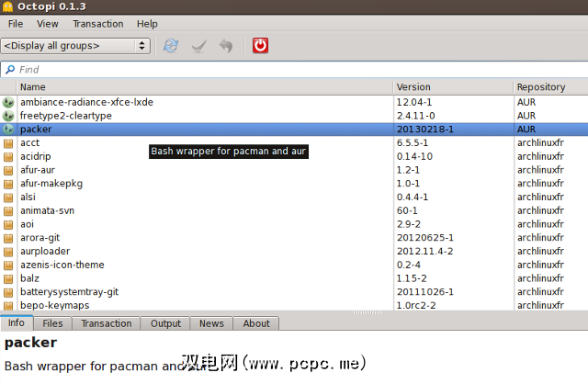Click the red exit power icon
The width and height of the screenshot is (588, 384).
coord(260,45)
